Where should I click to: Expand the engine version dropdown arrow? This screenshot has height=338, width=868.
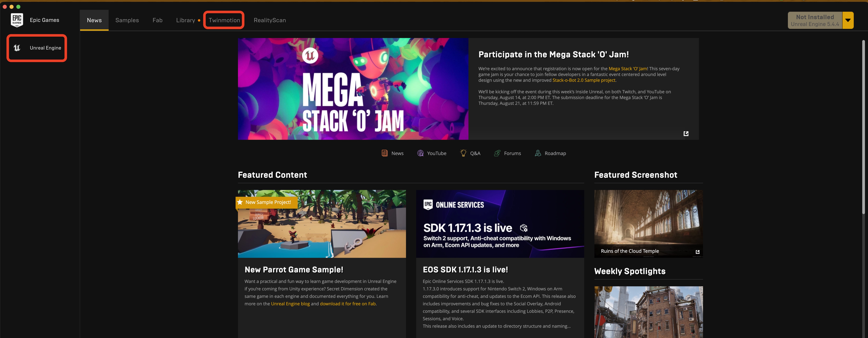[848, 20]
